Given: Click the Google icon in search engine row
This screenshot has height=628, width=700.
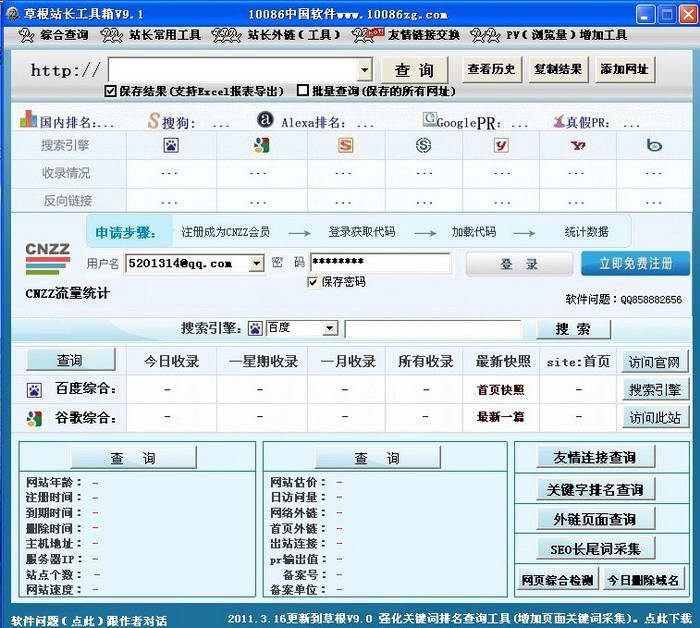Looking at the screenshot, I should (x=262, y=146).
